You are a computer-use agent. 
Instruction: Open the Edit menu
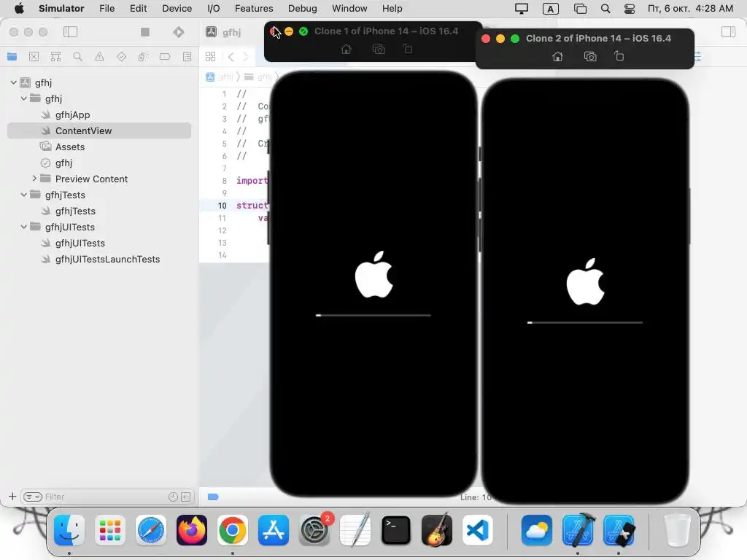click(138, 9)
